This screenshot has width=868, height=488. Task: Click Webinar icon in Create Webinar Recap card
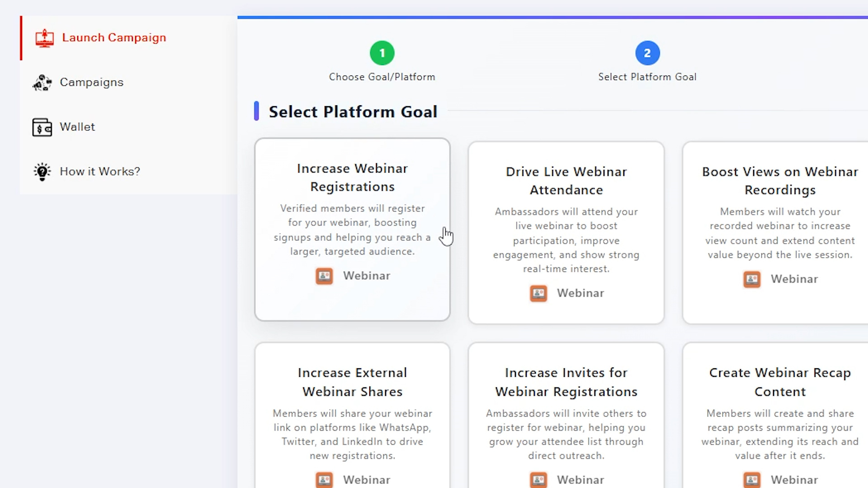point(752,480)
